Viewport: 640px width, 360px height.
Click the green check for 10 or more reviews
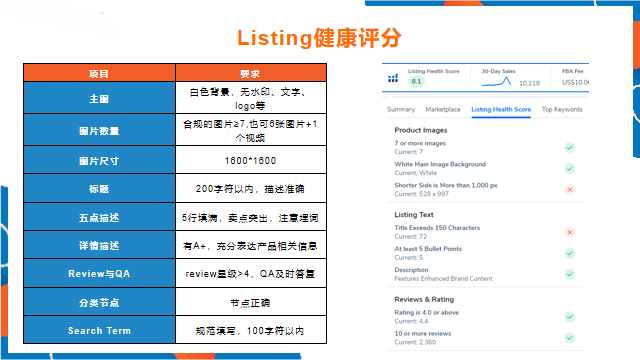(570, 338)
